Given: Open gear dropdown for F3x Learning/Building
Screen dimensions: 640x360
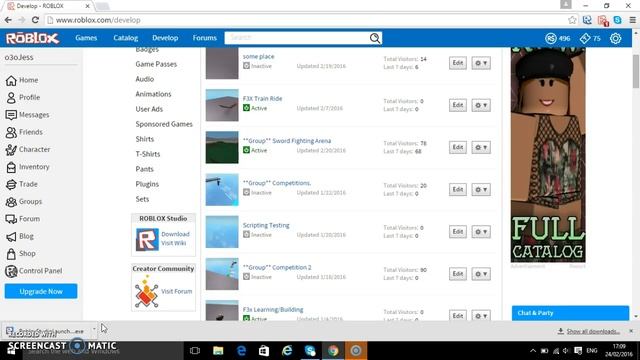Looking at the screenshot, I should [x=481, y=316].
